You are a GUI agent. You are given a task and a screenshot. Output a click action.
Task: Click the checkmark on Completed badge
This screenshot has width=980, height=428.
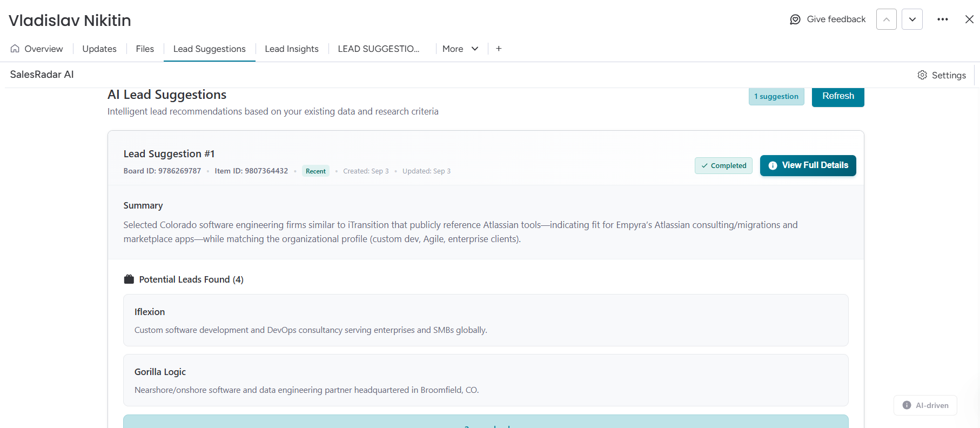pos(704,166)
